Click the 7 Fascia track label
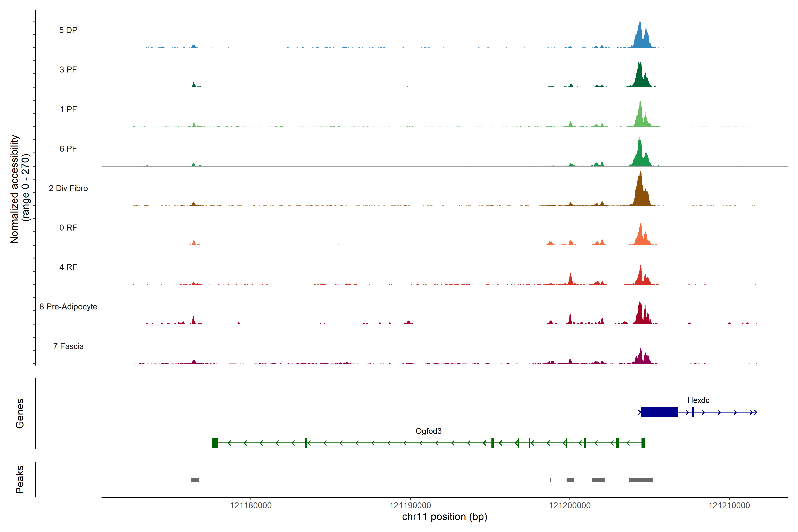798x532 pixels. [x=68, y=346]
